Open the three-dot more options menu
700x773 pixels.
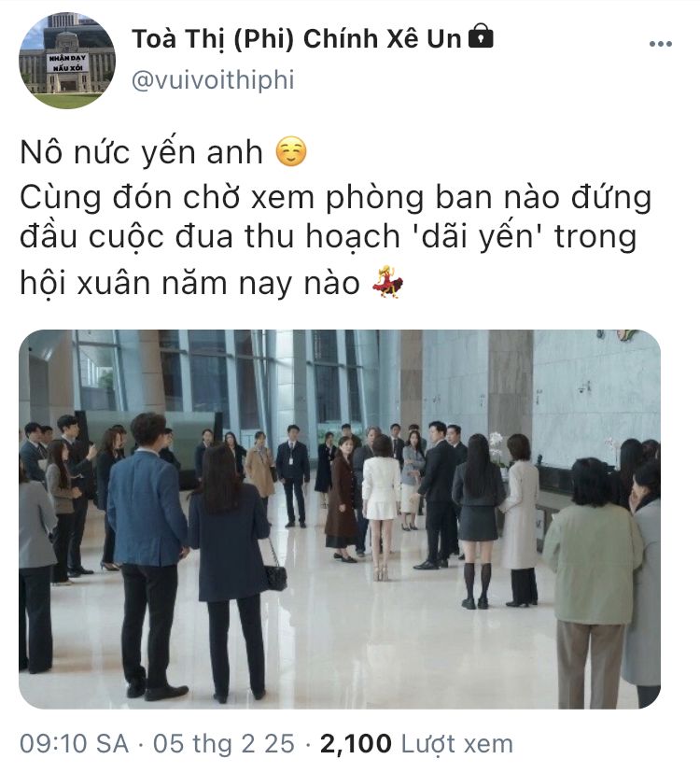661,44
